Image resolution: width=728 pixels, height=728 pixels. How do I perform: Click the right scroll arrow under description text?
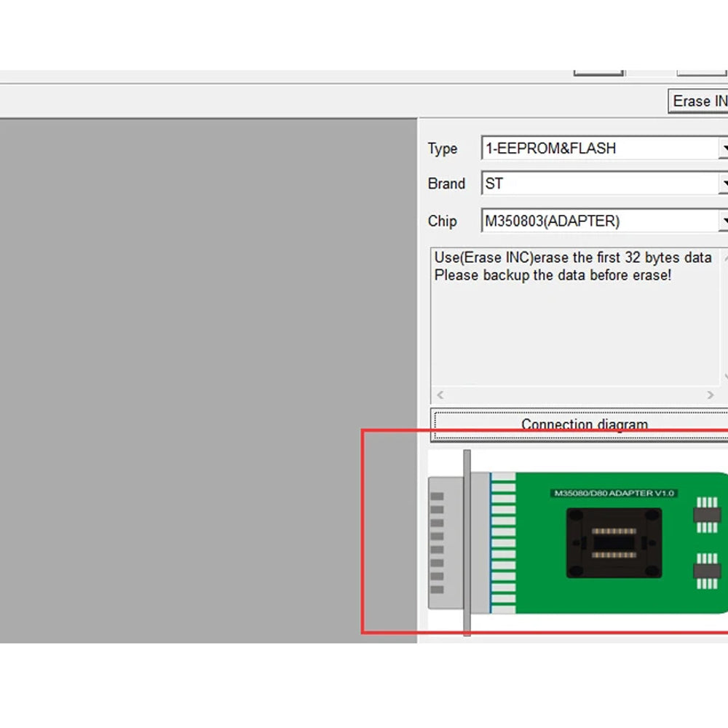[711, 395]
